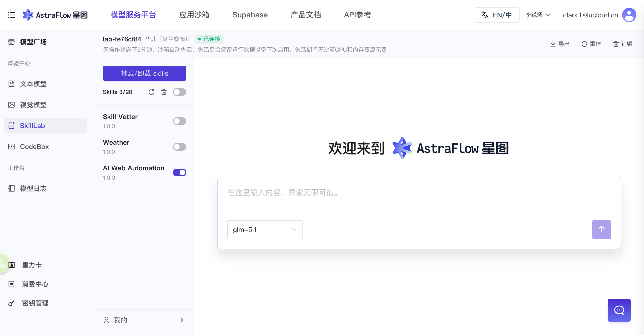Click the 模型日志 log icon
The image size is (644, 335).
pos(11,188)
